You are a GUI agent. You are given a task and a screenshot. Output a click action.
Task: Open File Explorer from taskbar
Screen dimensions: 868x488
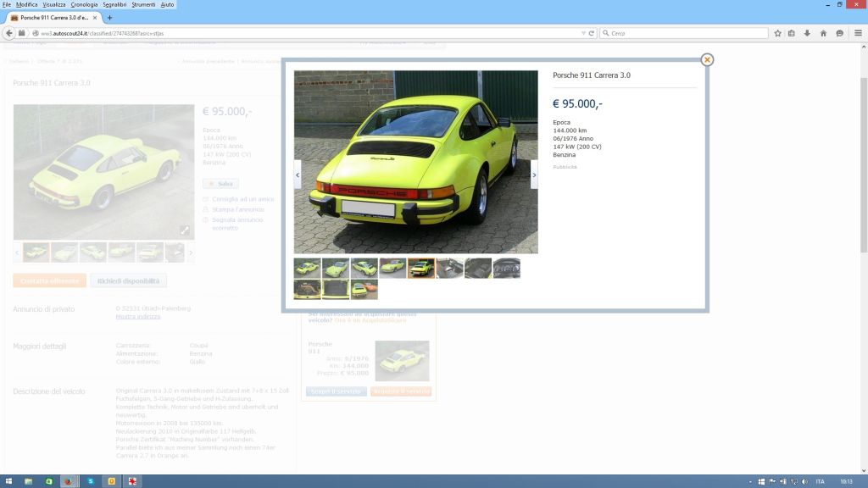[x=28, y=481]
